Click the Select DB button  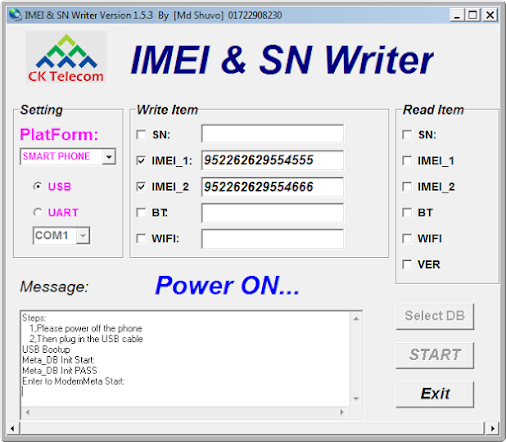(435, 316)
